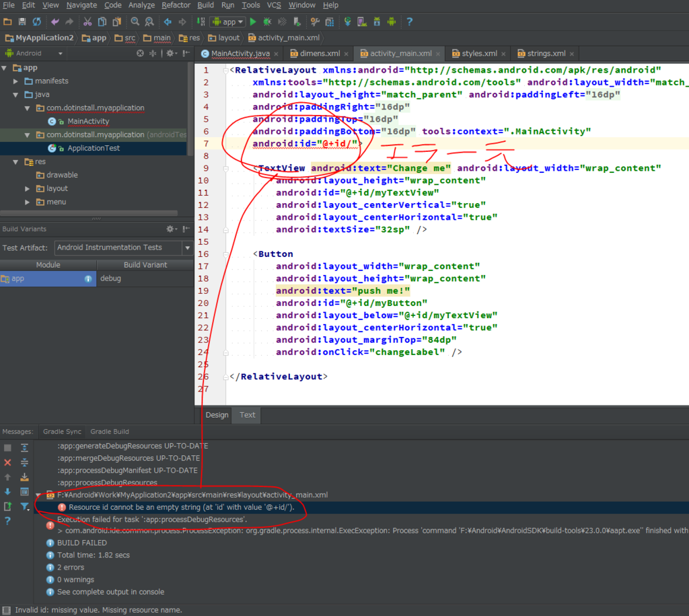Open Build Variants settings gear dropdown
Image resolution: width=689 pixels, height=616 pixels.
[x=172, y=229]
